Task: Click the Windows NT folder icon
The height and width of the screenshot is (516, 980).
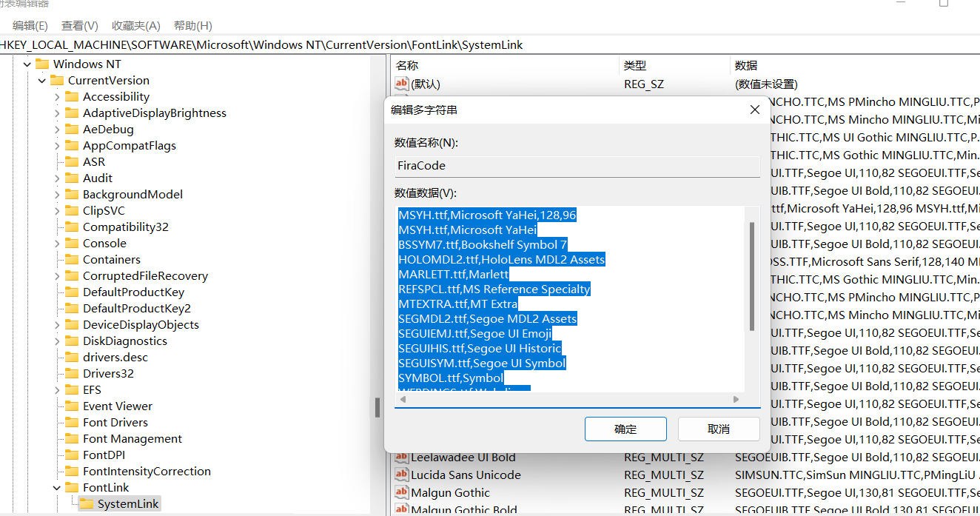Action: pos(41,64)
